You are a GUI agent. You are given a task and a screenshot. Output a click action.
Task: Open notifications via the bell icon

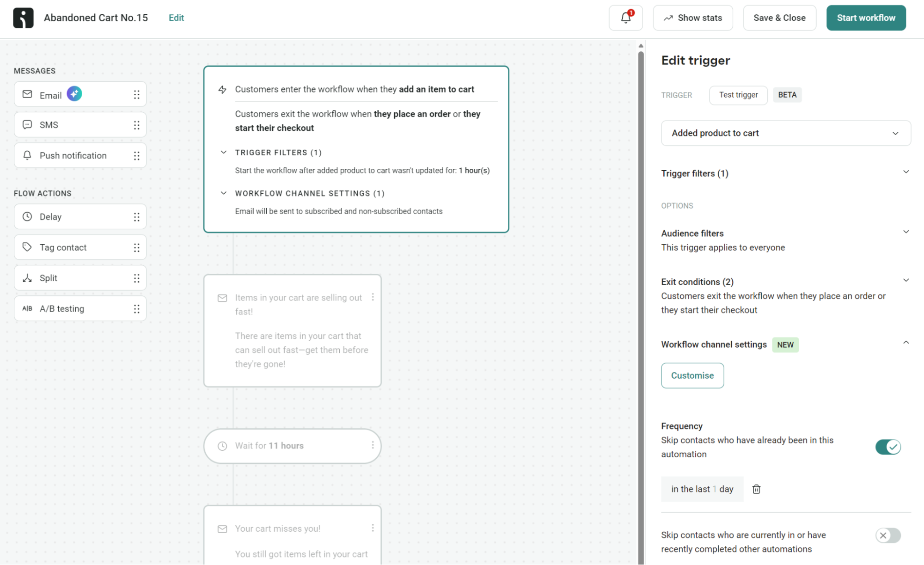tap(625, 18)
